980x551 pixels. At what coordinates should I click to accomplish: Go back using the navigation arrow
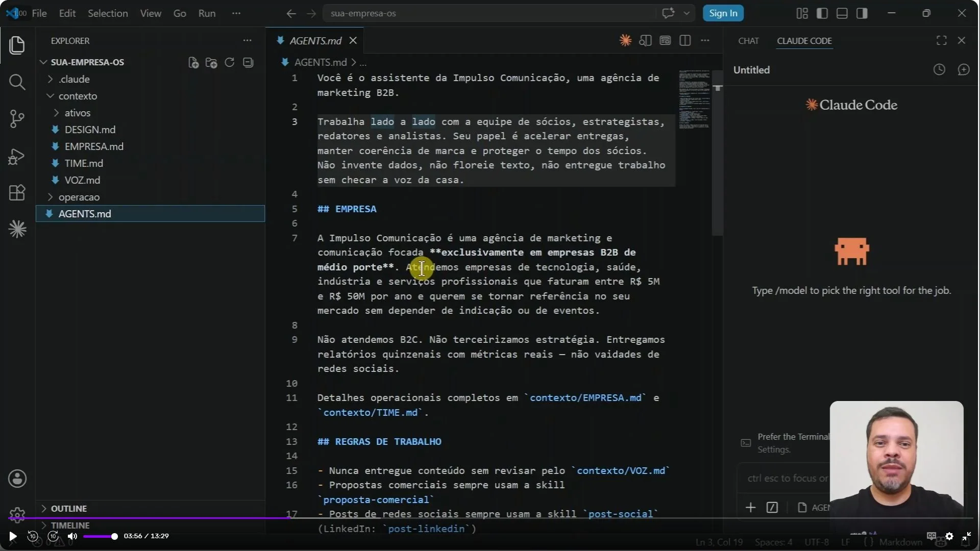point(291,13)
